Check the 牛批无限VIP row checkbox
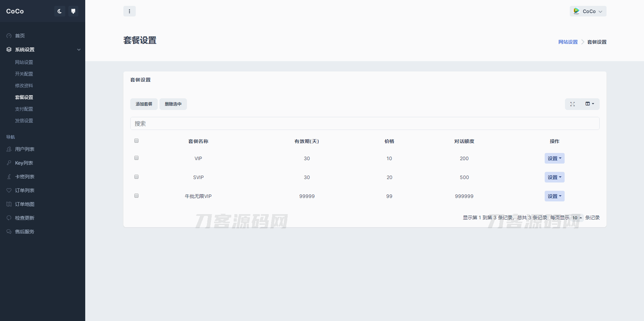Screen dimensions: 644x321 (136, 196)
